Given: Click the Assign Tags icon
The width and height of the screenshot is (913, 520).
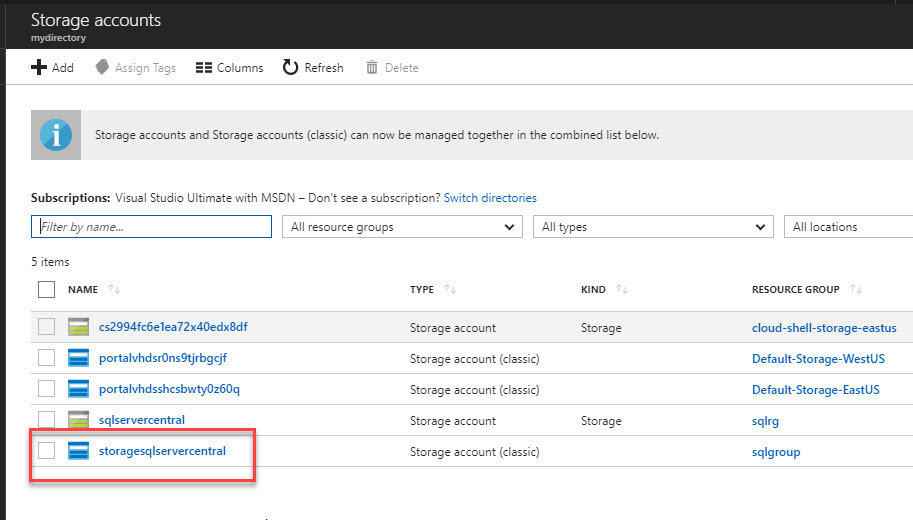Looking at the screenshot, I should click(101, 68).
